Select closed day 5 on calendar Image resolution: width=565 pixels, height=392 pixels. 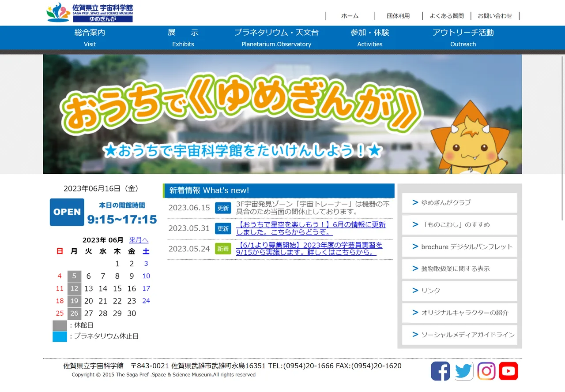pos(74,276)
